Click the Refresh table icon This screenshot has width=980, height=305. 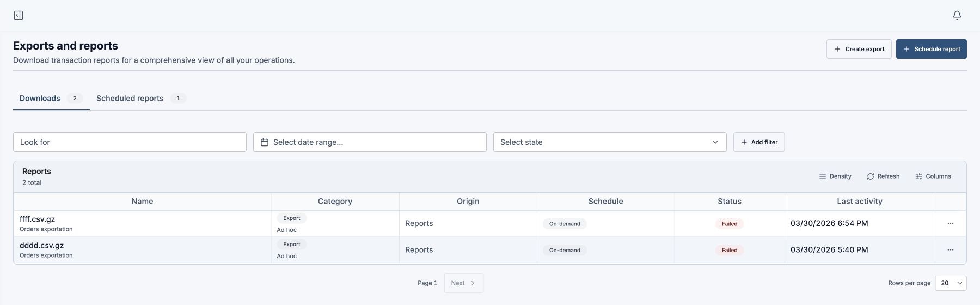[x=871, y=176]
